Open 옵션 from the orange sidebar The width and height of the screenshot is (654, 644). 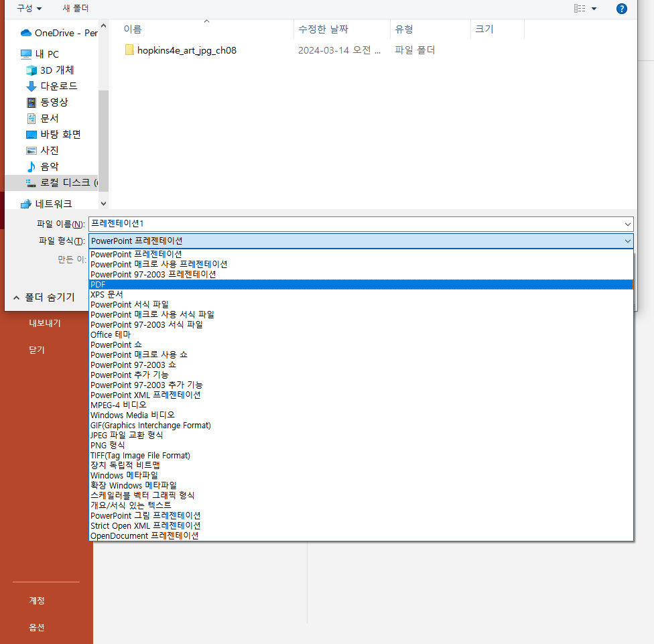36,627
